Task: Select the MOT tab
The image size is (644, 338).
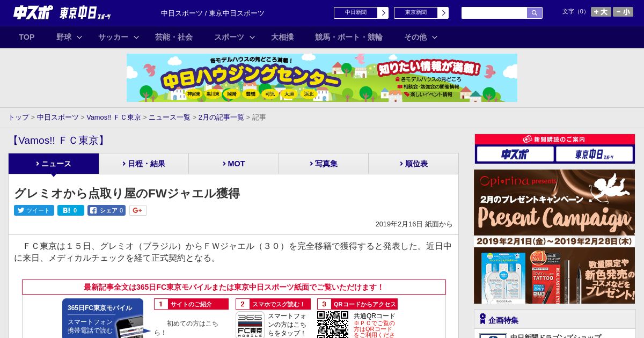Action: tap(233, 164)
